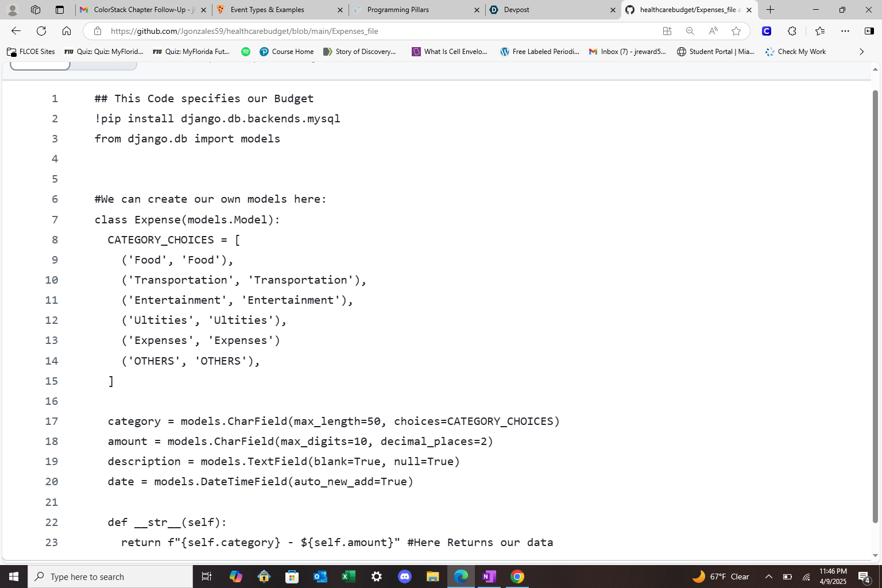Click the page vertical scrollbar thumb

click(x=875, y=306)
